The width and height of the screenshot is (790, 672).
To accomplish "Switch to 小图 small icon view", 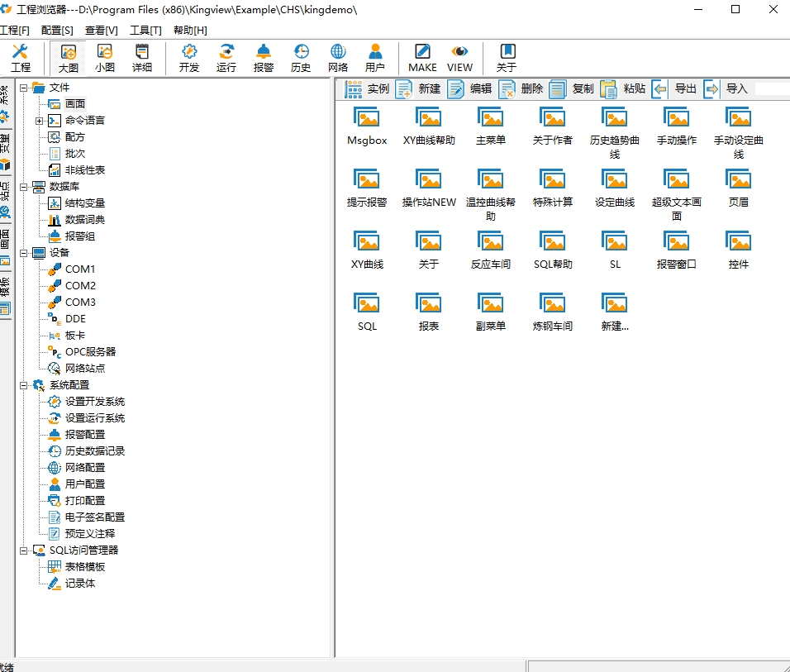I will click(105, 58).
